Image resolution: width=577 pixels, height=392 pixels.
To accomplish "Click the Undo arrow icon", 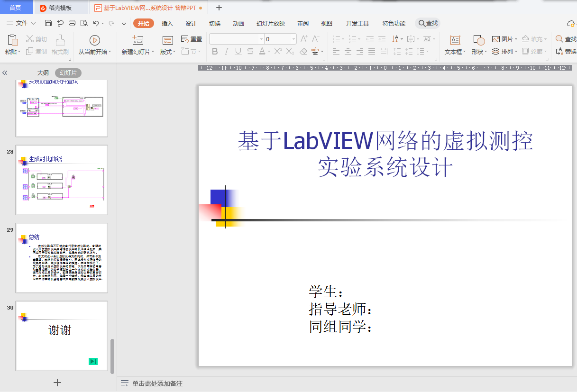I will [96, 23].
